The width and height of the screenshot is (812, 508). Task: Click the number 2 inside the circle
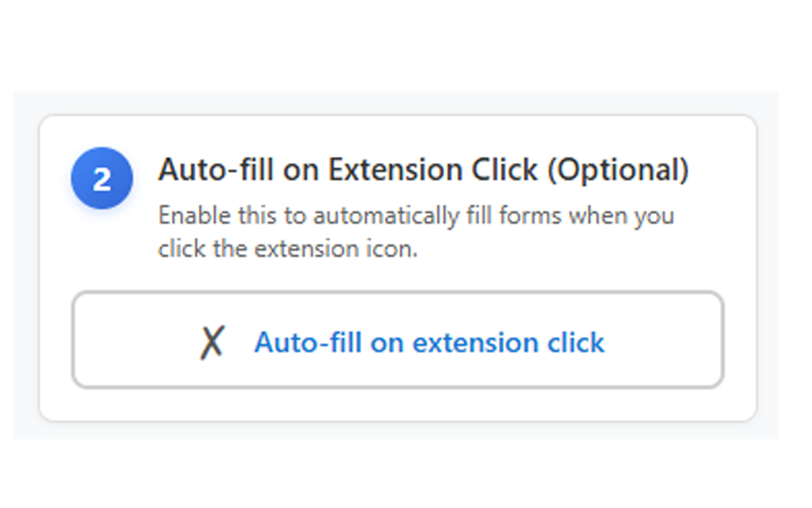click(102, 180)
